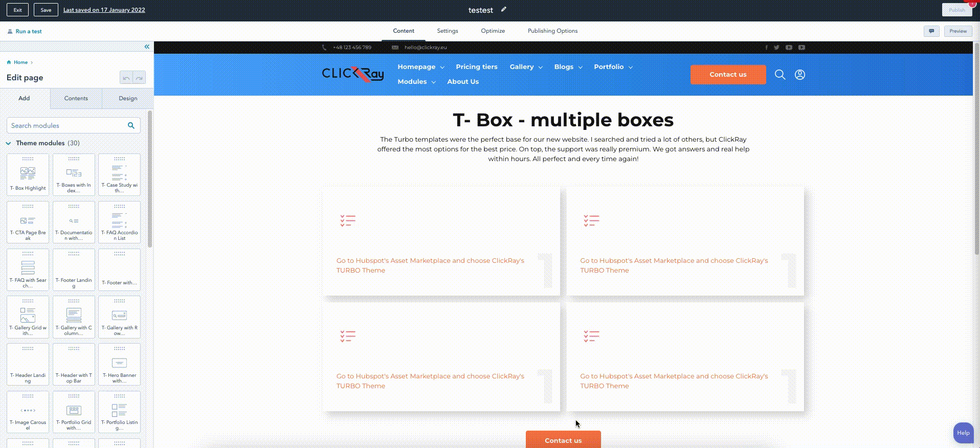Viewport: 980px width, 448px height.
Task: Select the T- Gallery Grid module
Action: coord(28,317)
